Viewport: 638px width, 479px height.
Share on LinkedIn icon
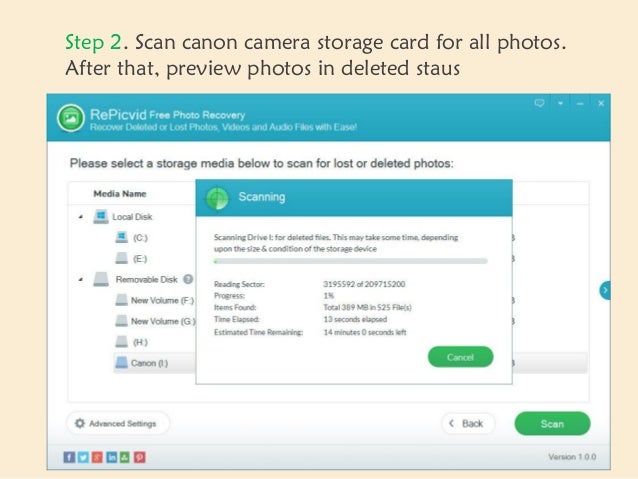[111, 457]
